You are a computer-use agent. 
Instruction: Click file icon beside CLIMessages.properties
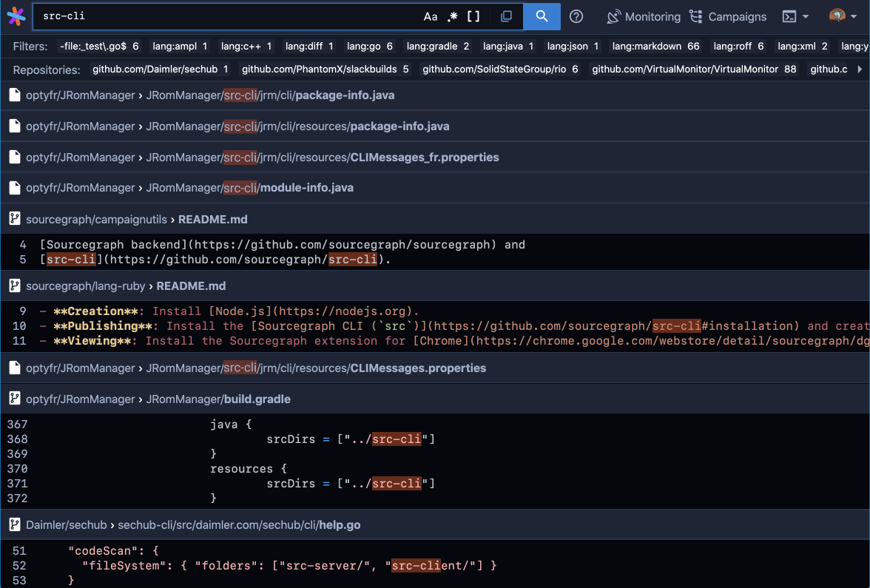15,368
